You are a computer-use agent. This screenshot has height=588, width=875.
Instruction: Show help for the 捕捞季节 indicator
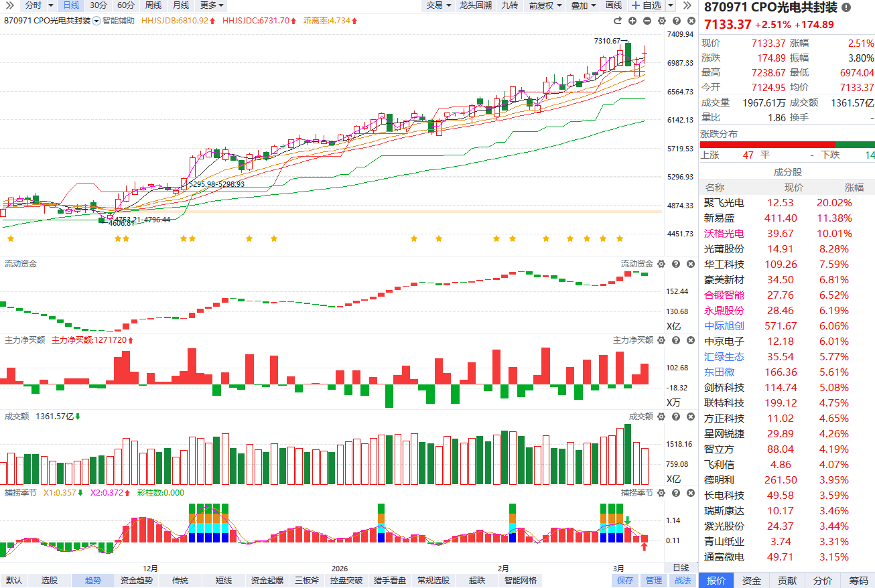tap(675, 493)
